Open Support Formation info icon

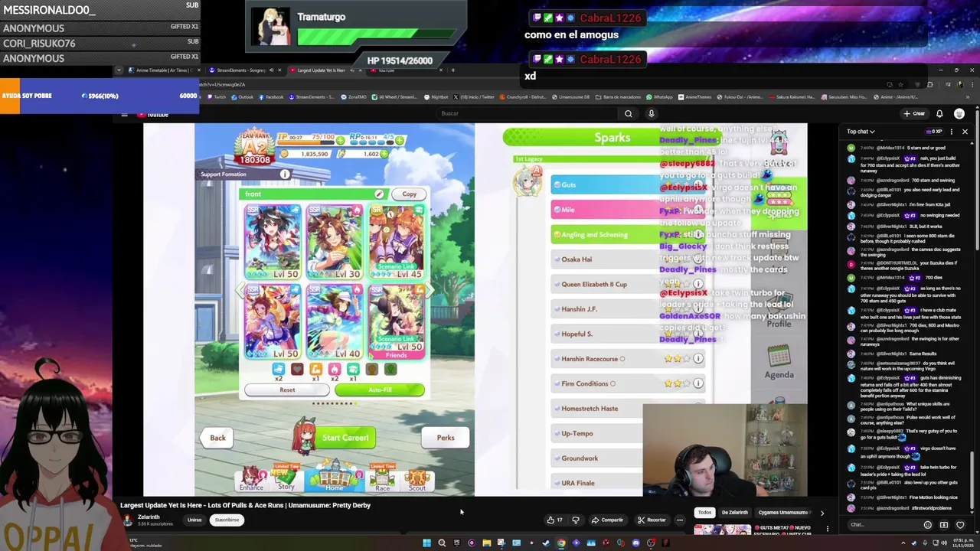click(285, 174)
